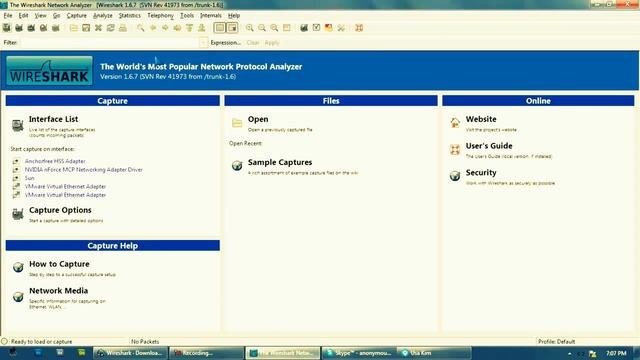This screenshot has width=640, height=360.
Task: Start capture on NVIDIA nForce MCP adapter
Action: tap(84, 170)
